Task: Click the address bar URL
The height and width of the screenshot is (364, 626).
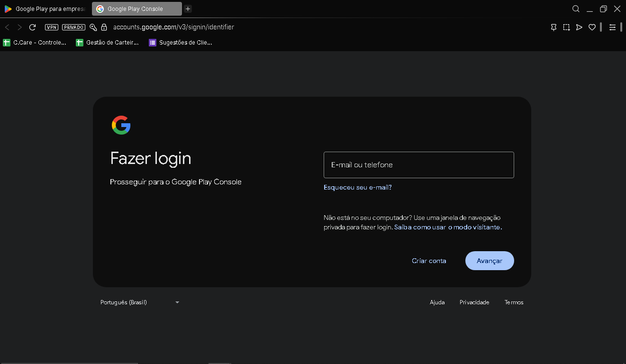Action: click(x=173, y=27)
